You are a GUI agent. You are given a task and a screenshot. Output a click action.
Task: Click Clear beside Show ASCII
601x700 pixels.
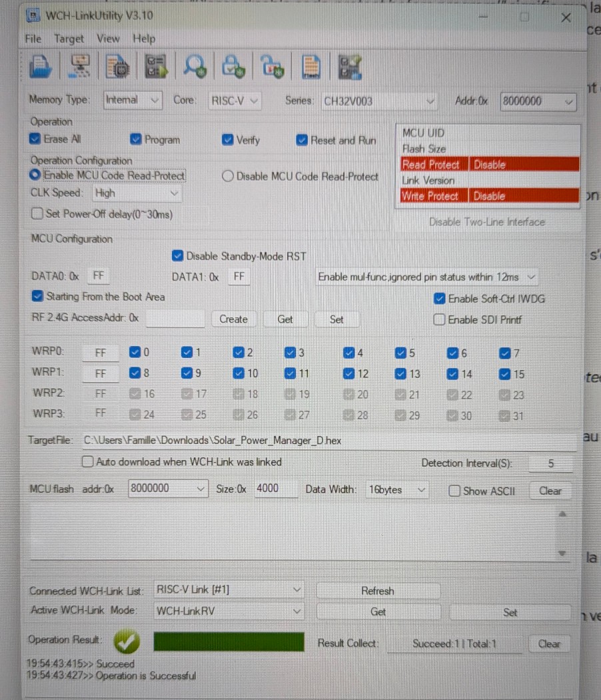coord(550,491)
